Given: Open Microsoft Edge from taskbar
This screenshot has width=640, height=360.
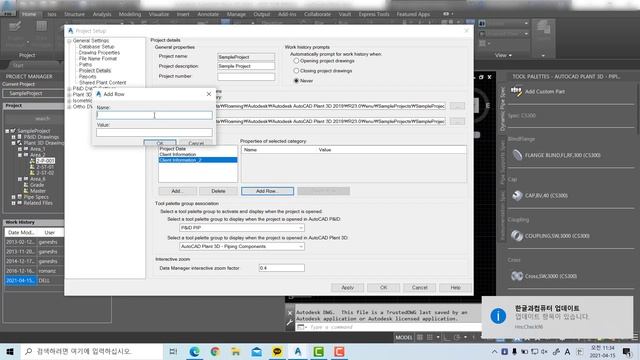Looking at the screenshot, I should coord(194,351).
